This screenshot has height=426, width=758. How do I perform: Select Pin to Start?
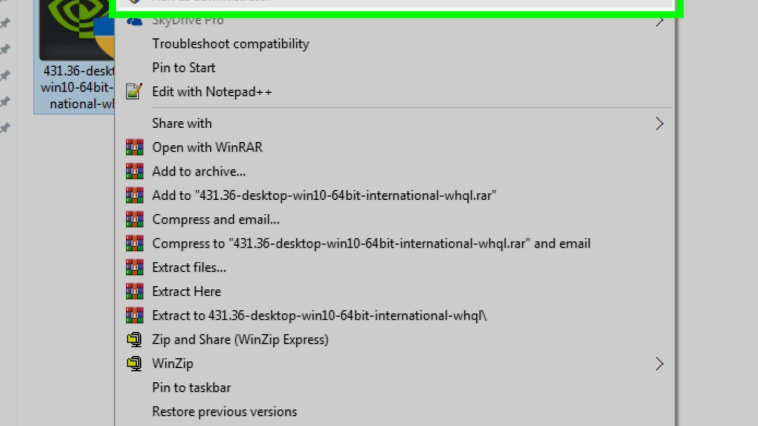(184, 68)
